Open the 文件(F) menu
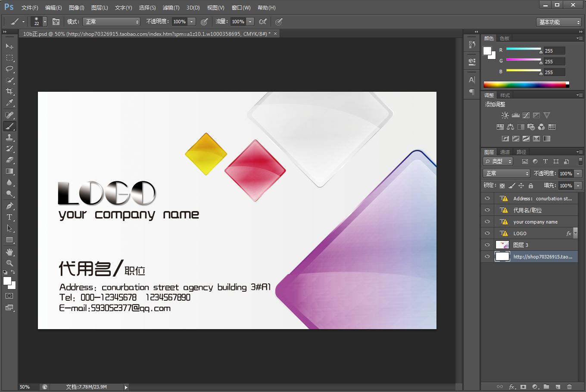This screenshot has height=392, width=586. [x=30, y=8]
